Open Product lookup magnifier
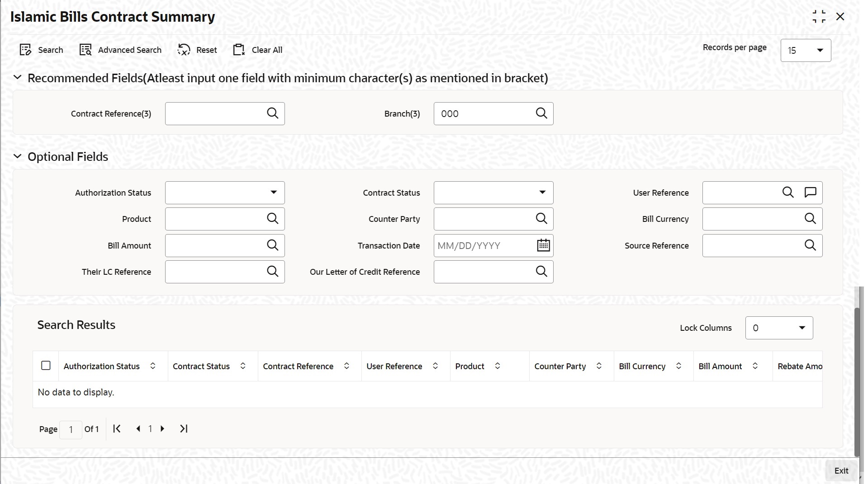The height and width of the screenshot is (484, 868). pos(273,219)
